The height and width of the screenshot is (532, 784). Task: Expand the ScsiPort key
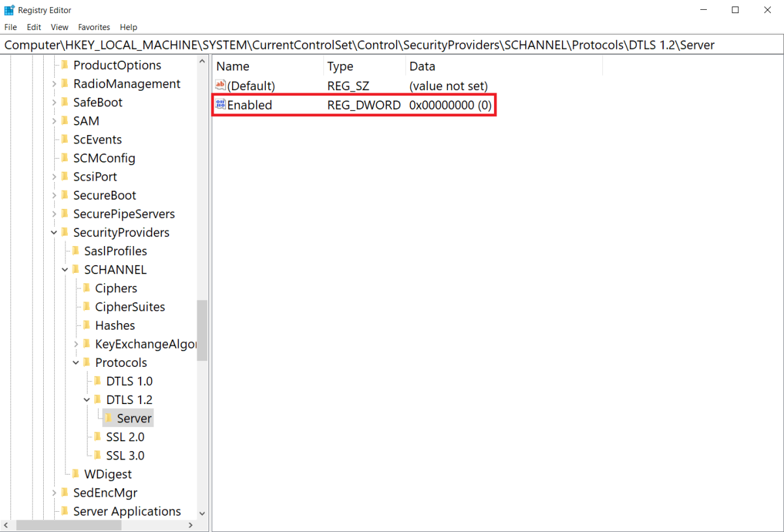54,177
